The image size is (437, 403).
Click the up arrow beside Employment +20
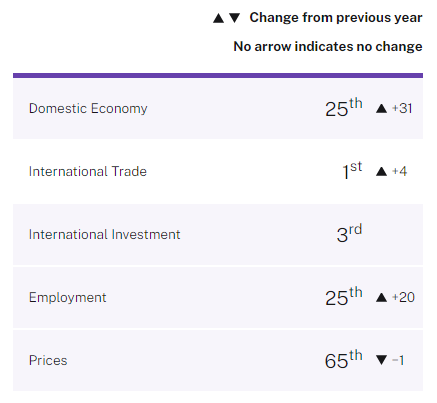[x=381, y=297]
